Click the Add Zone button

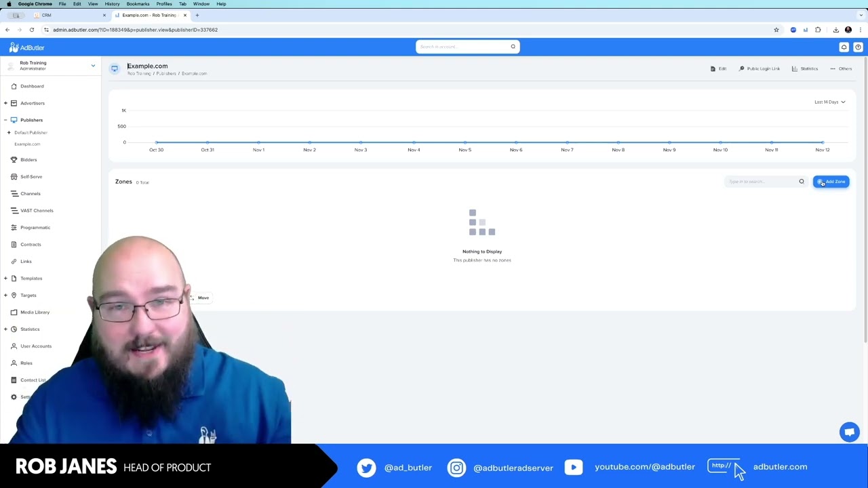831,182
